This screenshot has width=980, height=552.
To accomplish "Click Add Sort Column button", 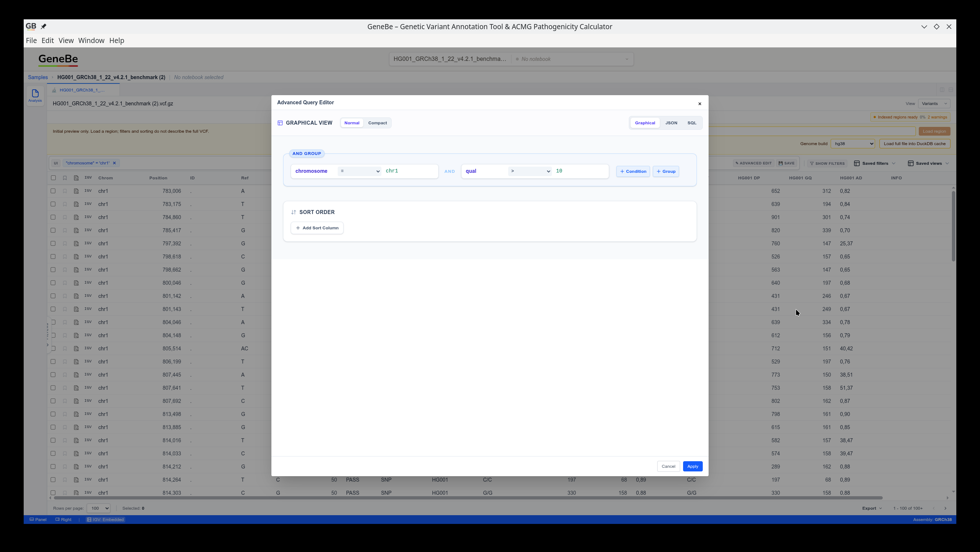I will [317, 228].
